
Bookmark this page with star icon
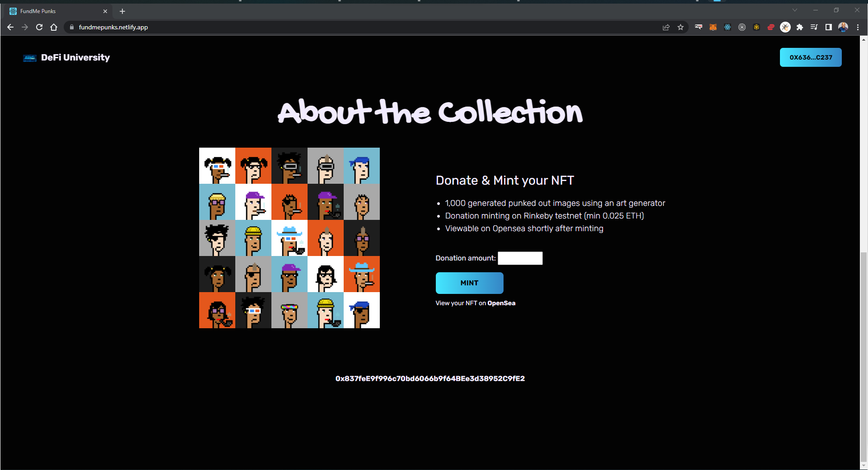tap(681, 27)
